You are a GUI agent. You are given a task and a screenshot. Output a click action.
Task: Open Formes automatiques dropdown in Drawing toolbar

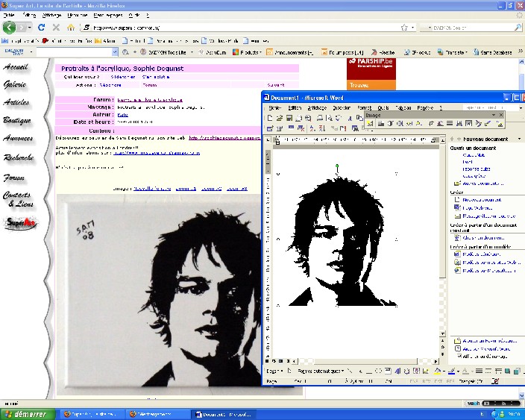tap(321, 371)
